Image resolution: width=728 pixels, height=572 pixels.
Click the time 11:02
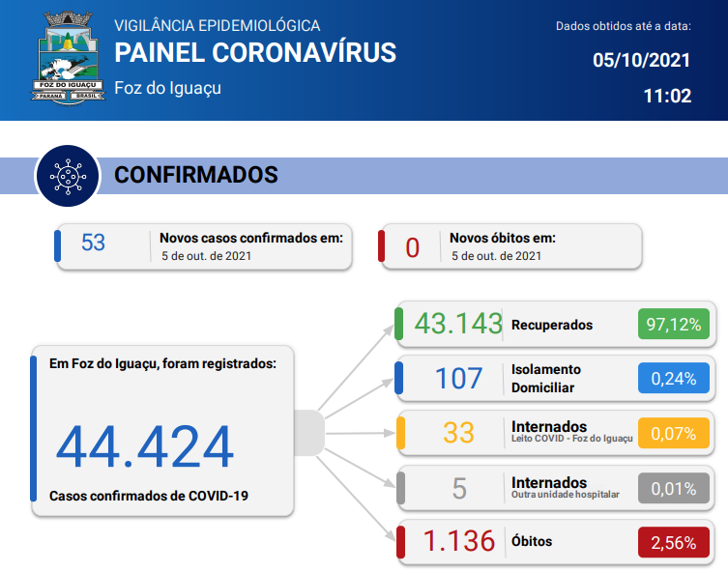pos(667,96)
